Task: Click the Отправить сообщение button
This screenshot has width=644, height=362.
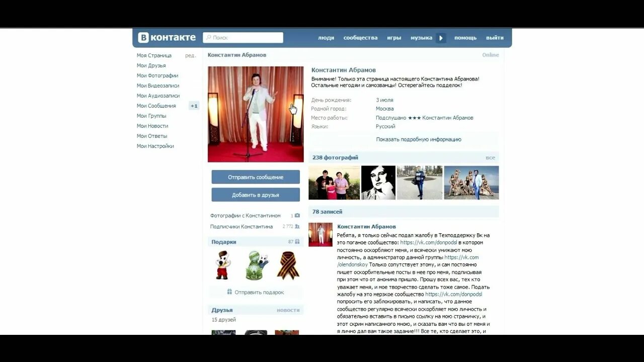Action: pyautogui.click(x=255, y=176)
